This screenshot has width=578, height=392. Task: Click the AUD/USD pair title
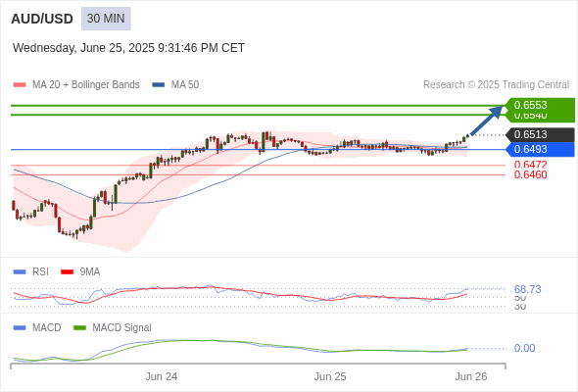42,19
